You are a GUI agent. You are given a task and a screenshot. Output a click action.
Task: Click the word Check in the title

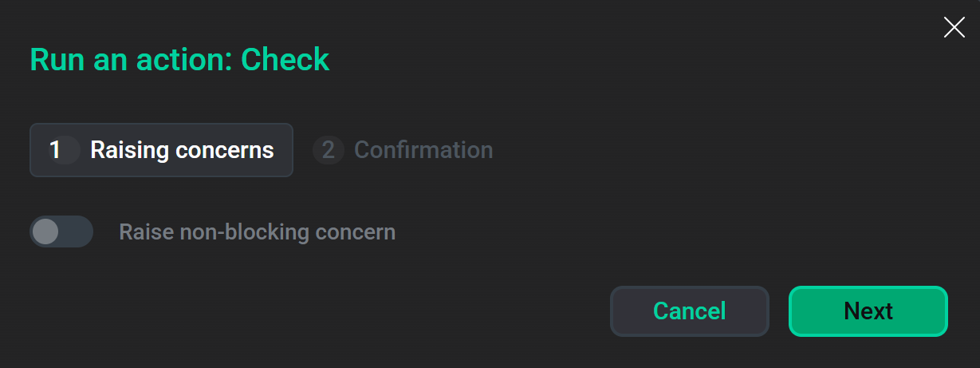pos(285,60)
